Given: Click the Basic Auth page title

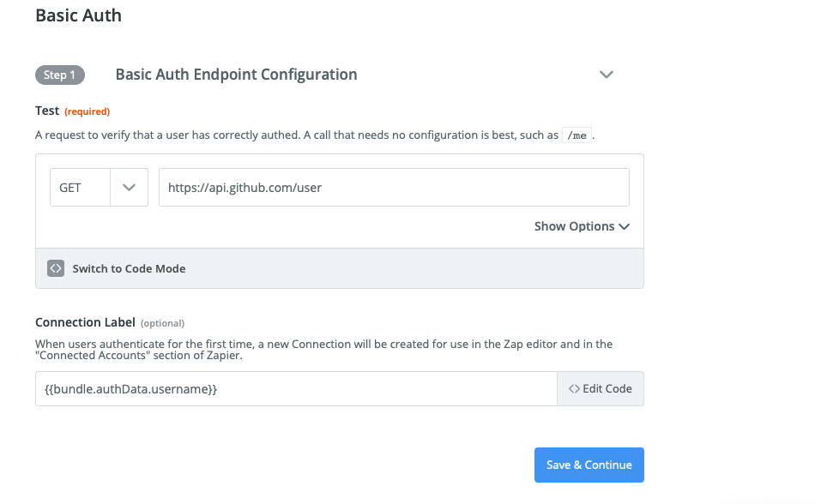Looking at the screenshot, I should coord(78,15).
